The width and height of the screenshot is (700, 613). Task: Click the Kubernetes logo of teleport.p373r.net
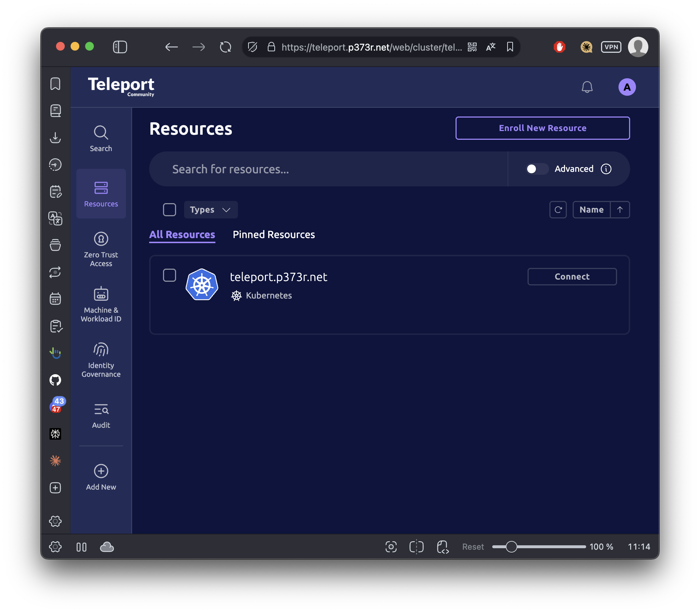coord(202,284)
